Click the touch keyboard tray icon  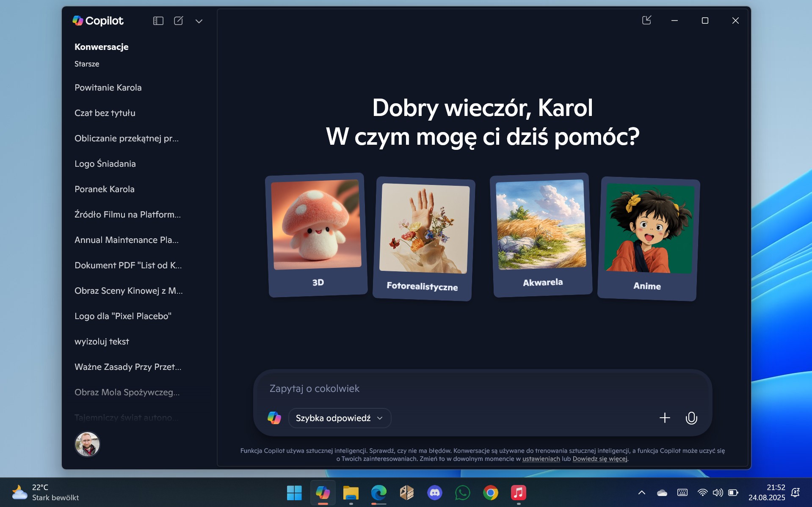pyautogui.click(x=682, y=493)
